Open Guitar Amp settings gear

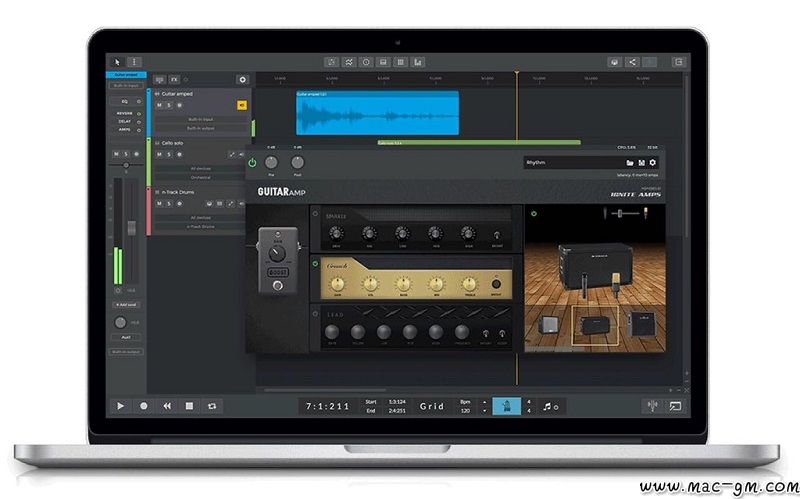coord(653,163)
